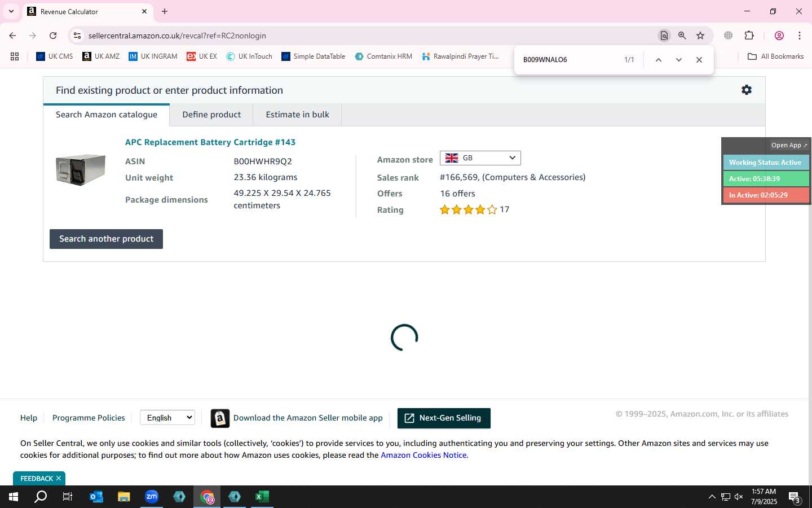Screen dimensions: 812x508
Task: Open the APC Replacement Battery Cartridge link
Action: pyautogui.click(x=210, y=142)
